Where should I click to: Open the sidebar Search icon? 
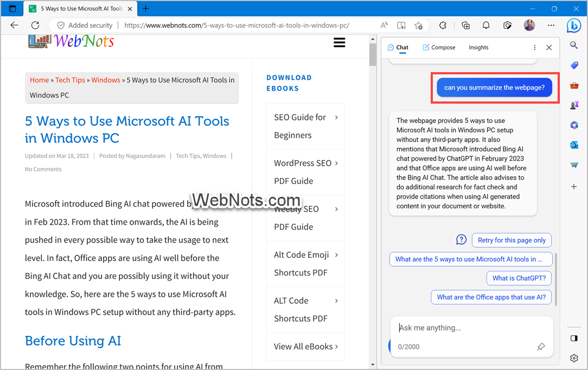[x=574, y=46]
